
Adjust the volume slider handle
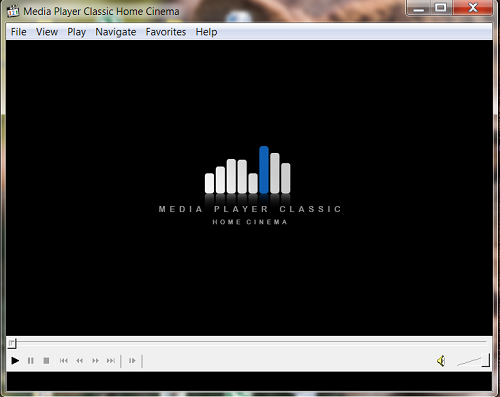coord(486,360)
